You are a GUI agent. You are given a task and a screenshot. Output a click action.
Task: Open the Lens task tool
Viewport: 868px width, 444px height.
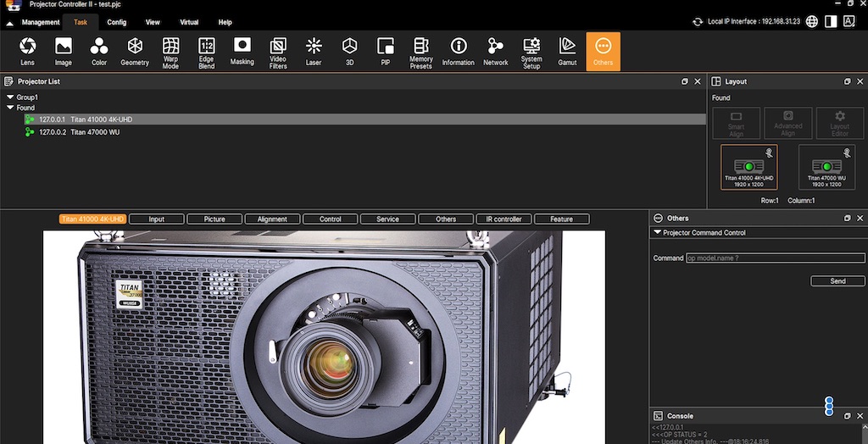(27, 52)
